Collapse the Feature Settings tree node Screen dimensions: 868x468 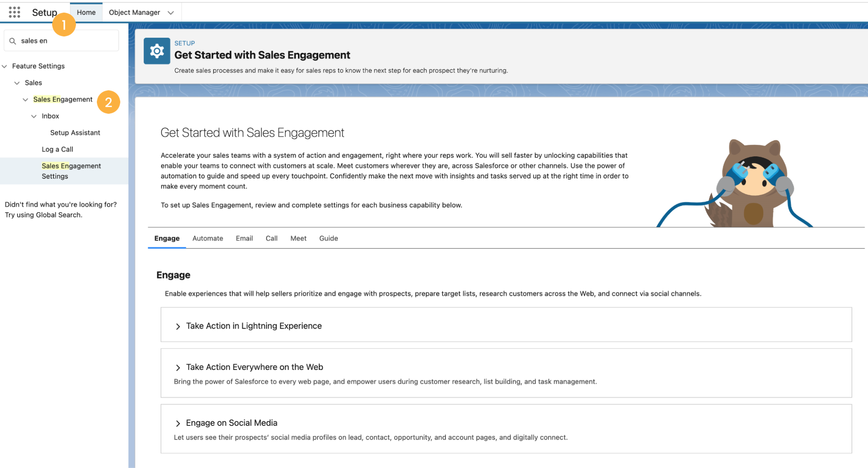coord(4,66)
